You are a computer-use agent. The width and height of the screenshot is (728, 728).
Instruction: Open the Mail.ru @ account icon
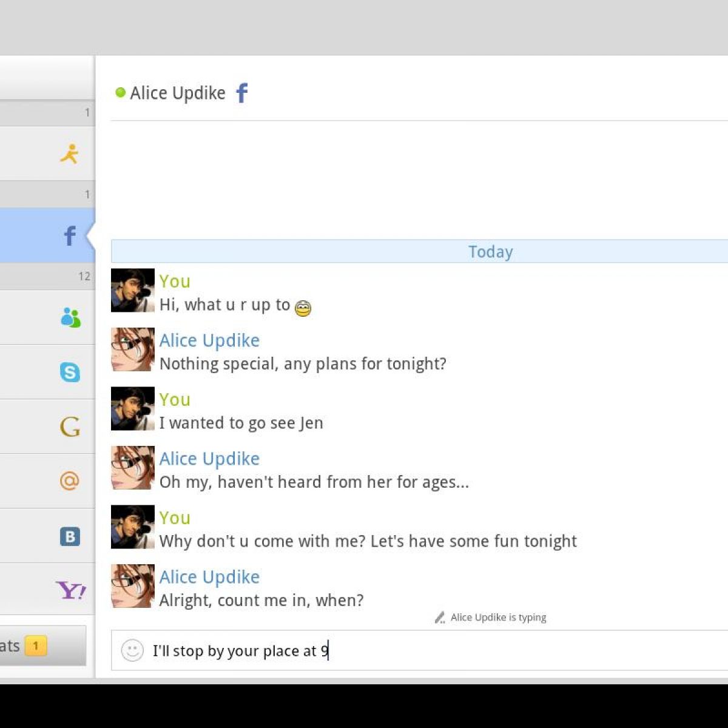(x=70, y=481)
